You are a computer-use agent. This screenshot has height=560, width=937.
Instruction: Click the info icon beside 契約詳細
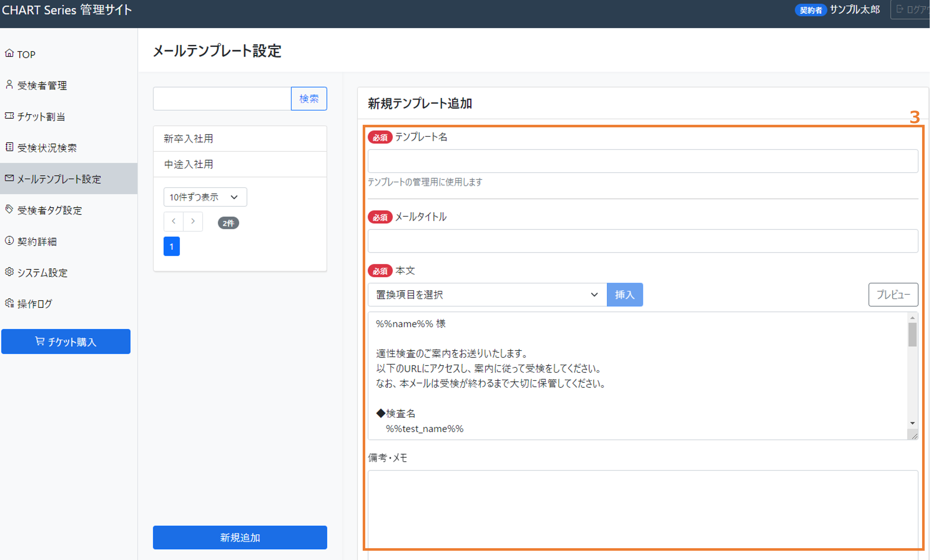tap(9, 241)
